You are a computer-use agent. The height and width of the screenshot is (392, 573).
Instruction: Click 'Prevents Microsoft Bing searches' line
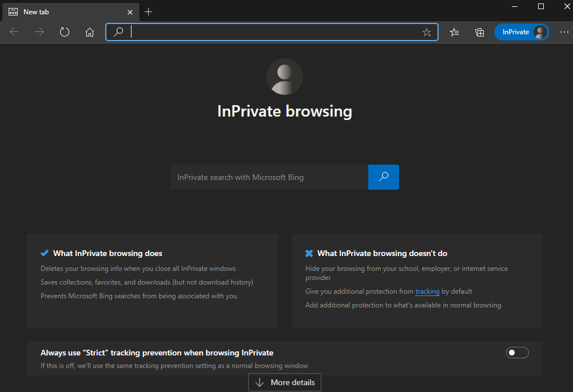click(x=139, y=296)
